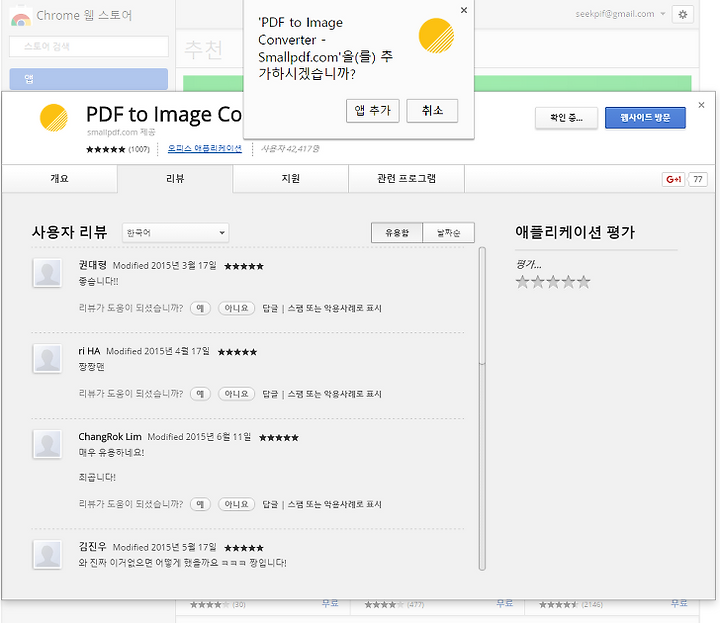Click 아니요 on ri HA review

pos(236,394)
